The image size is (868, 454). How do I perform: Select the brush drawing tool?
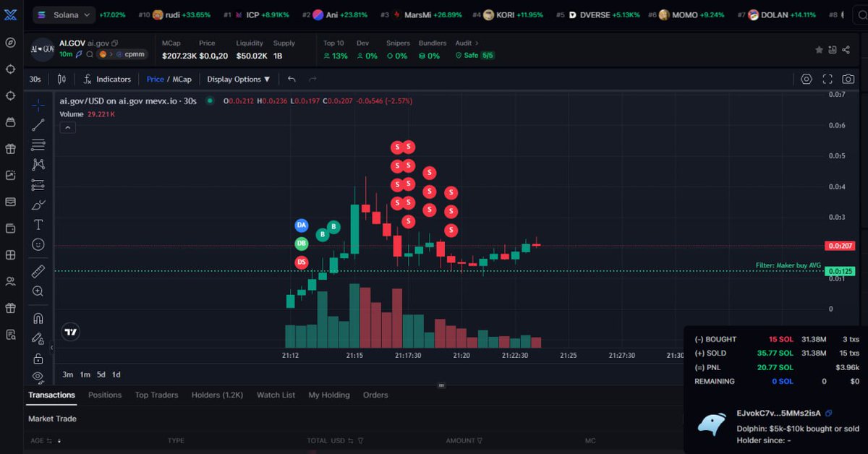38,205
